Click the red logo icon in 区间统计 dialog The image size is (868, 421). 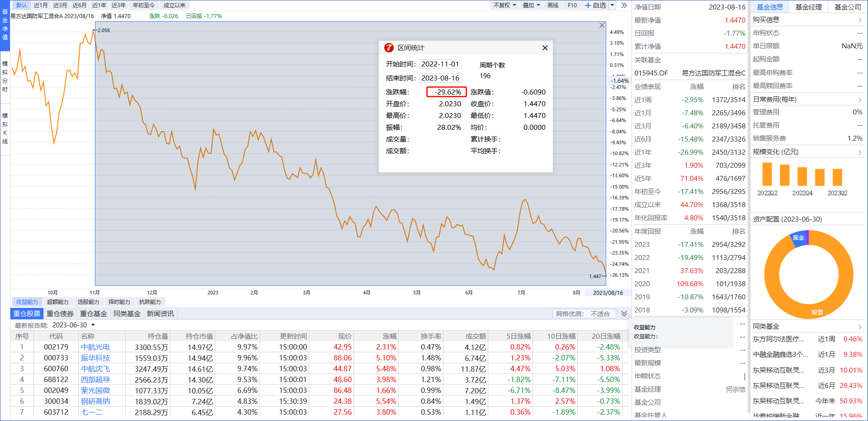[389, 48]
